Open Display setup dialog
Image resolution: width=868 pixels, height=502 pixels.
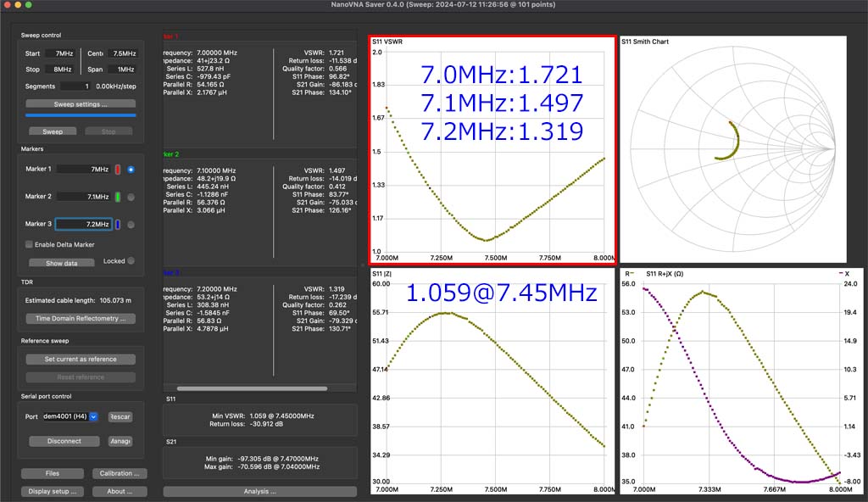tap(53, 491)
